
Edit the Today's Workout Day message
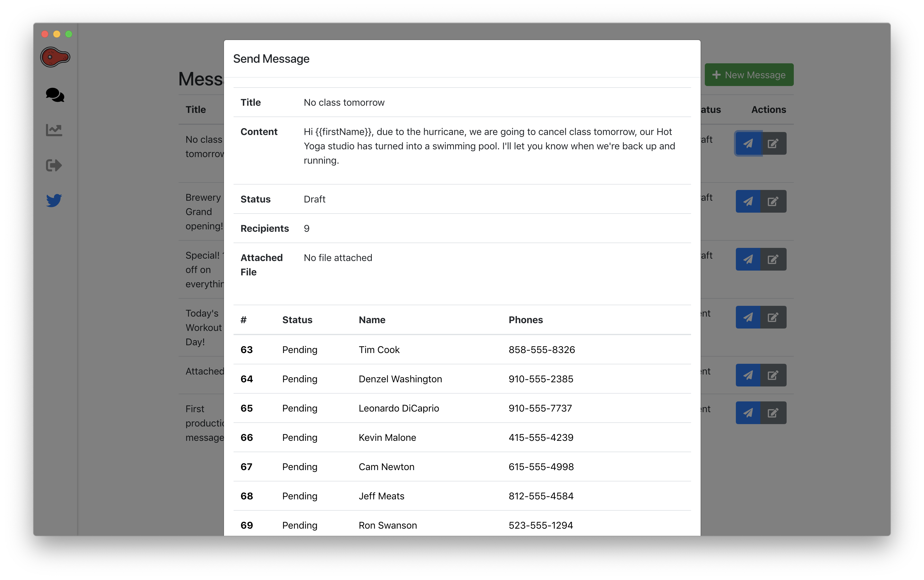(x=773, y=317)
